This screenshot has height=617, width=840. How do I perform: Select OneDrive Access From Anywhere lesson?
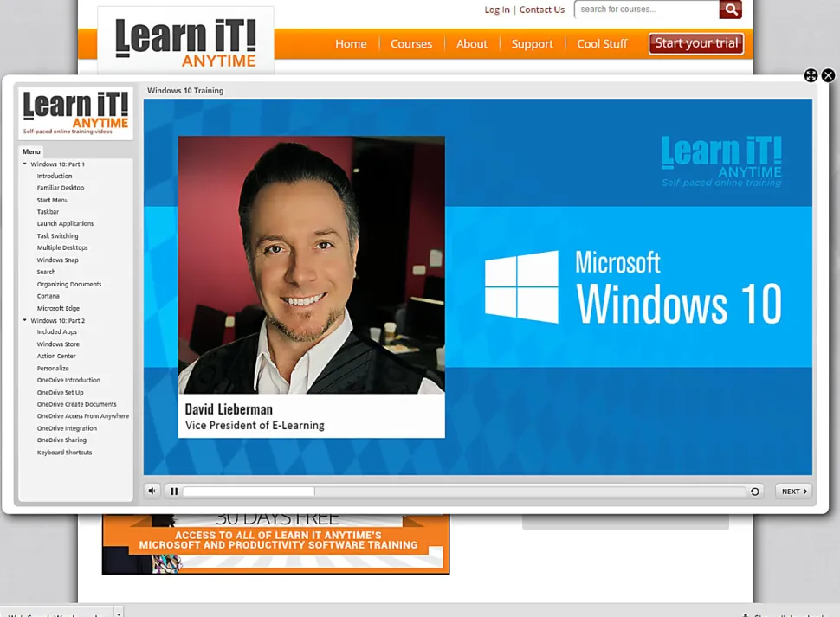(82, 415)
